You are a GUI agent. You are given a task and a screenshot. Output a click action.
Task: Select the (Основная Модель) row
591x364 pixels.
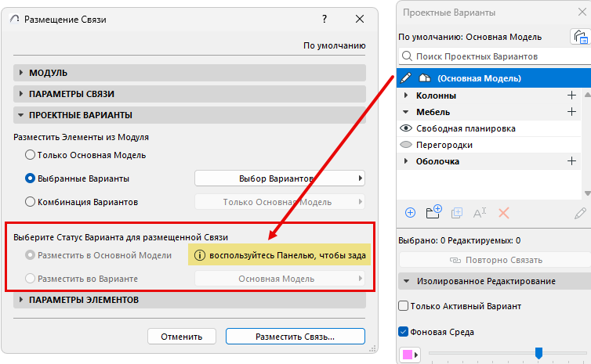[478, 78]
